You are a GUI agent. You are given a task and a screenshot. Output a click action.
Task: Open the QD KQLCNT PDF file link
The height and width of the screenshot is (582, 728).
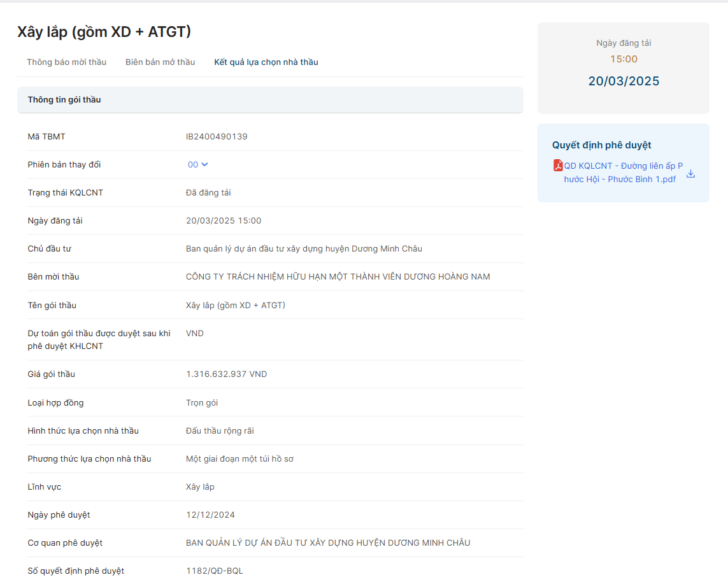click(x=622, y=173)
